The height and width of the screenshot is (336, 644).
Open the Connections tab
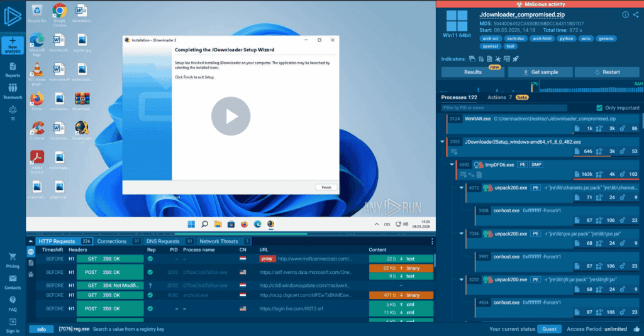point(119,241)
